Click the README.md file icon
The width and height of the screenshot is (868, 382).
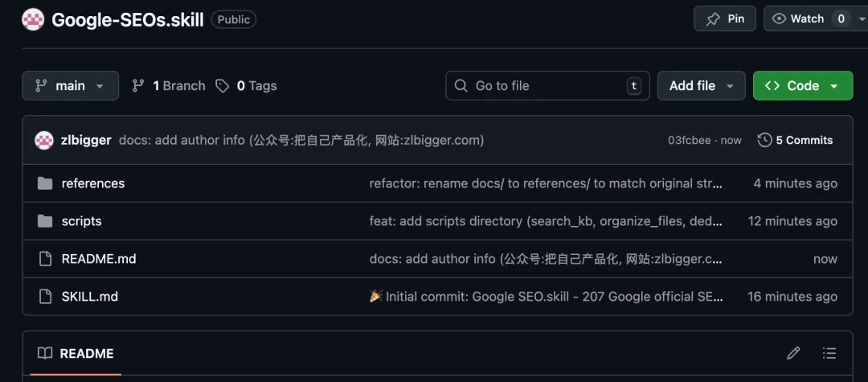click(45, 259)
